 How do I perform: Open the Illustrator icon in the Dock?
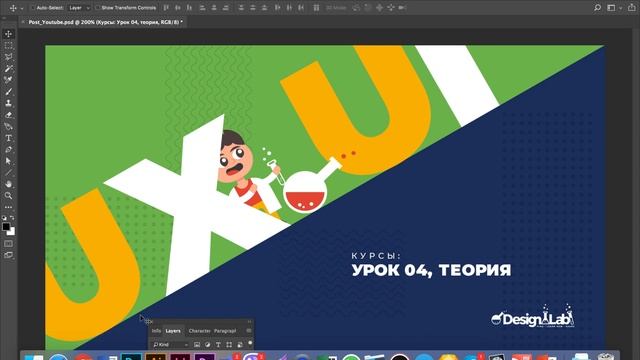coord(156,358)
